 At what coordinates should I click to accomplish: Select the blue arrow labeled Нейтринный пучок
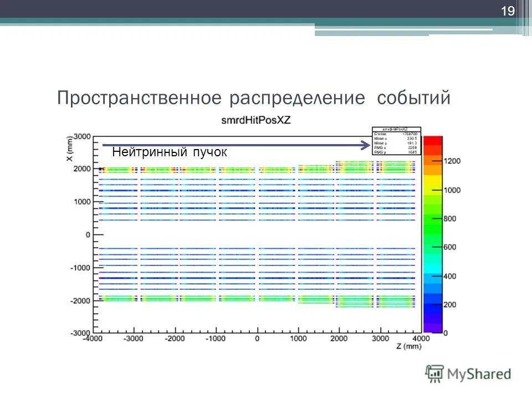[233, 144]
